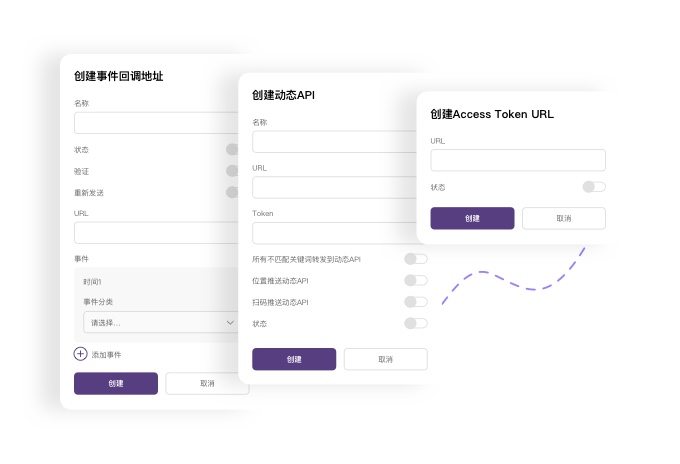Switch on 扫码推送动态API
680x464 pixels.
click(415, 302)
